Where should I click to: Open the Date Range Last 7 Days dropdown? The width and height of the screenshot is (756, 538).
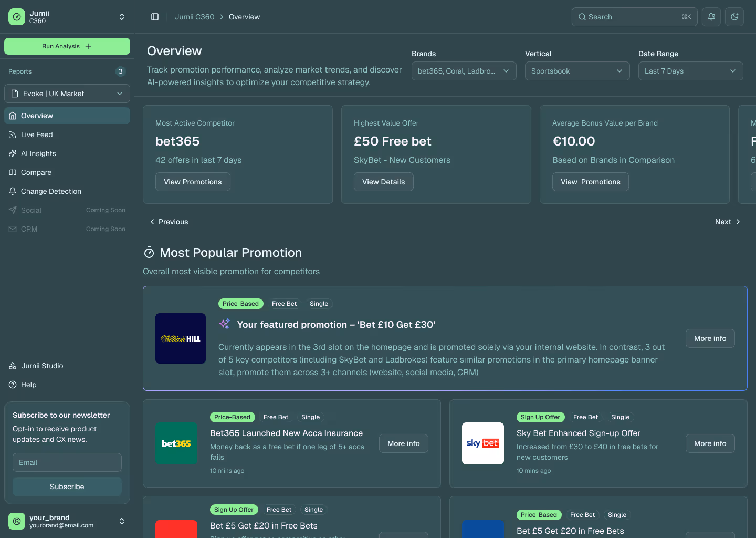691,71
